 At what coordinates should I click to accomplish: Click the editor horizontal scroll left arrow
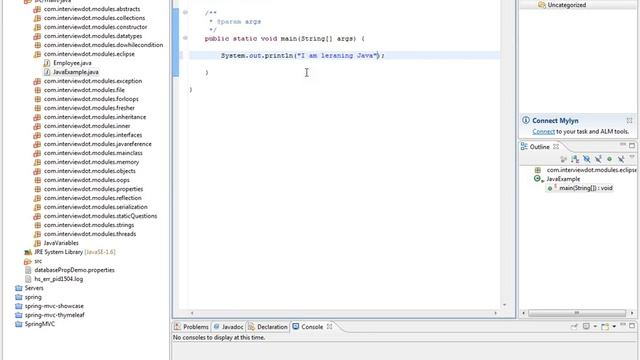pyautogui.click(x=192, y=313)
